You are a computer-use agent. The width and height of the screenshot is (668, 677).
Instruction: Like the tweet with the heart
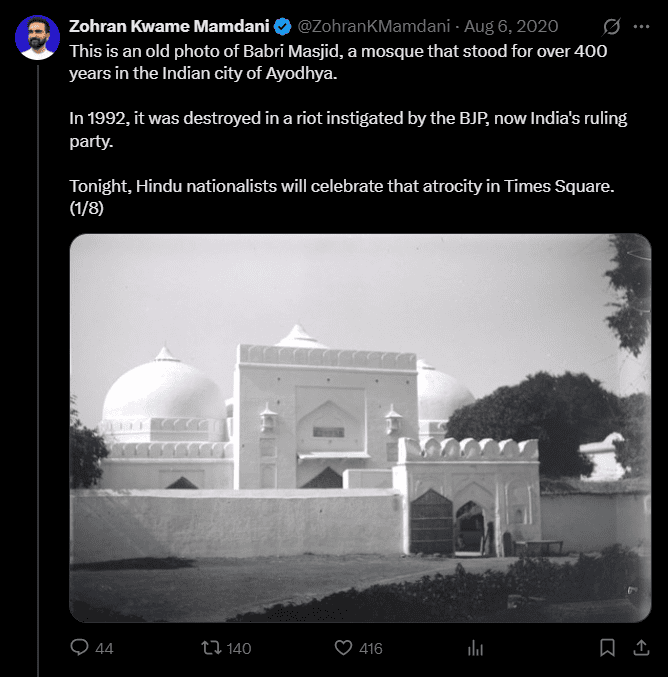pos(345,648)
